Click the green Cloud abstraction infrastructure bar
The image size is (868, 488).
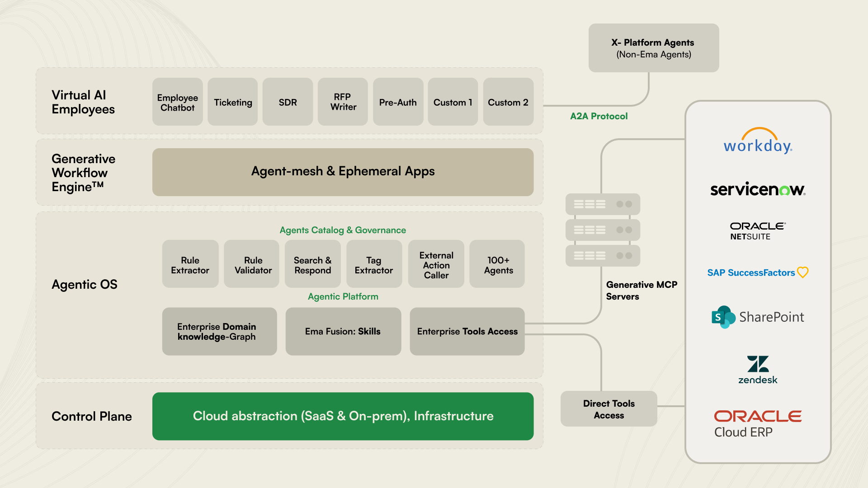click(343, 416)
